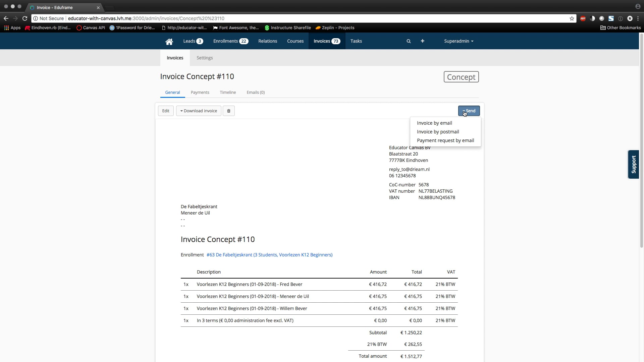The image size is (644, 362).
Task: Open the search icon in the navbar
Action: pyautogui.click(x=408, y=41)
